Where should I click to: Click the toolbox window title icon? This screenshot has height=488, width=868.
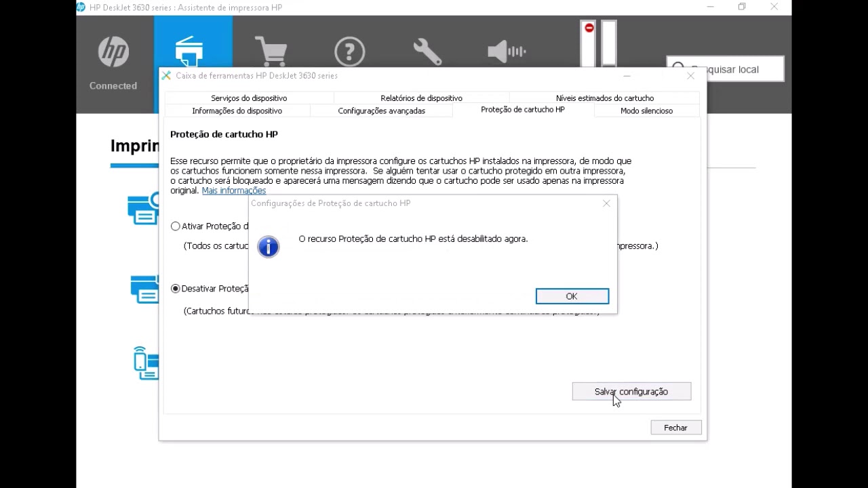tap(167, 76)
